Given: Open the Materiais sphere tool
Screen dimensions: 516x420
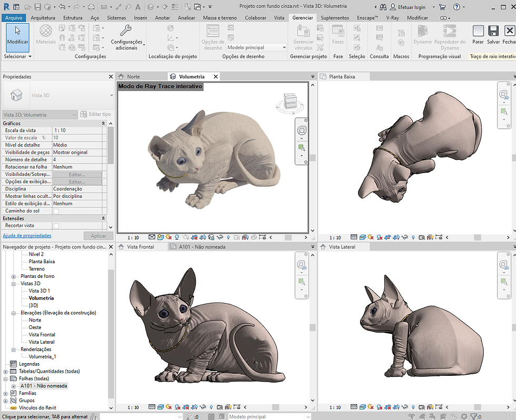Looking at the screenshot, I should coord(46,35).
